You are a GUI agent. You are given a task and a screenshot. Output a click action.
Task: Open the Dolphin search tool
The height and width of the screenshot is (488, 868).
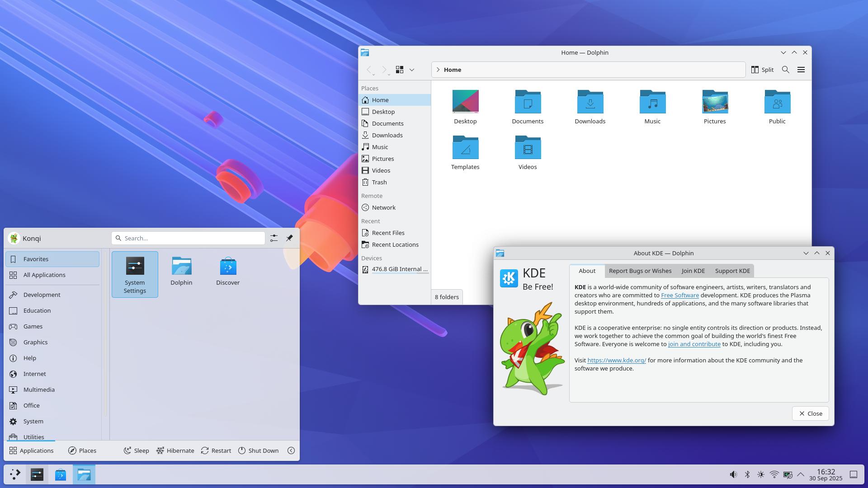click(x=786, y=70)
